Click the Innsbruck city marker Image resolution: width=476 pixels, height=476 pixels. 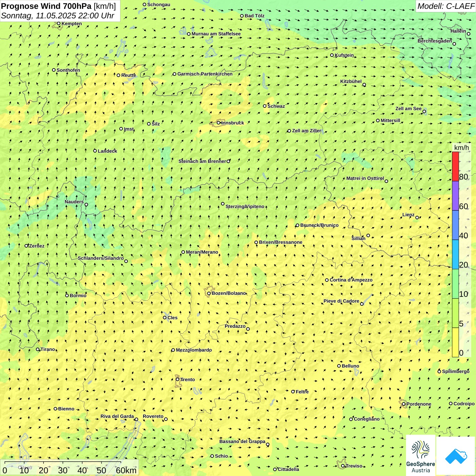click(218, 123)
